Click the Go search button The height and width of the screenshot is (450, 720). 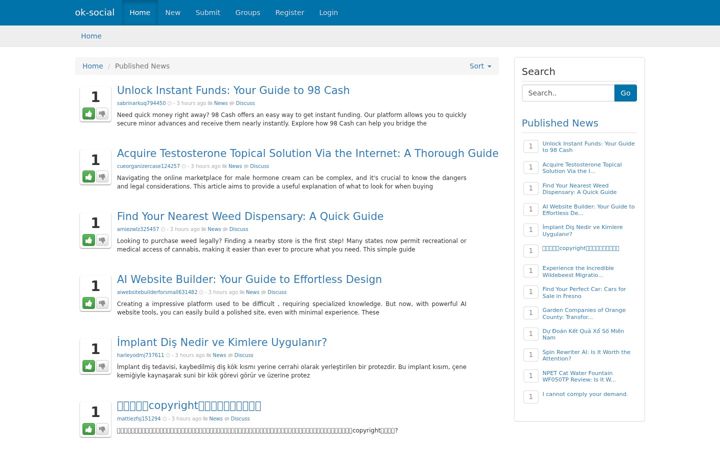(x=625, y=93)
